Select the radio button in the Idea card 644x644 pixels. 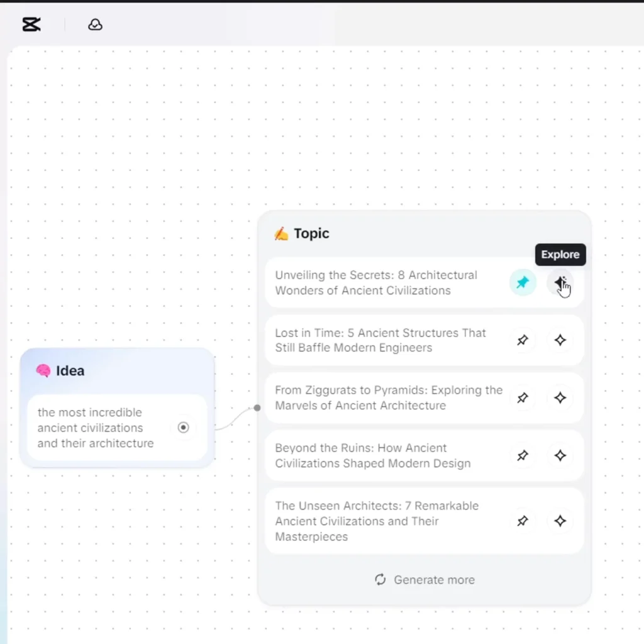pyautogui.click(x=184, y=428)
